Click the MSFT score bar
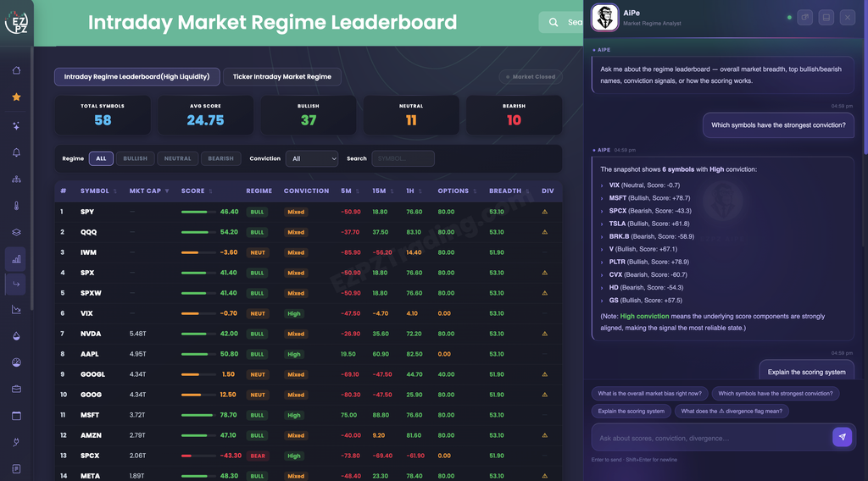The width and height of the screenshot is (868, 481). [198, 415]
